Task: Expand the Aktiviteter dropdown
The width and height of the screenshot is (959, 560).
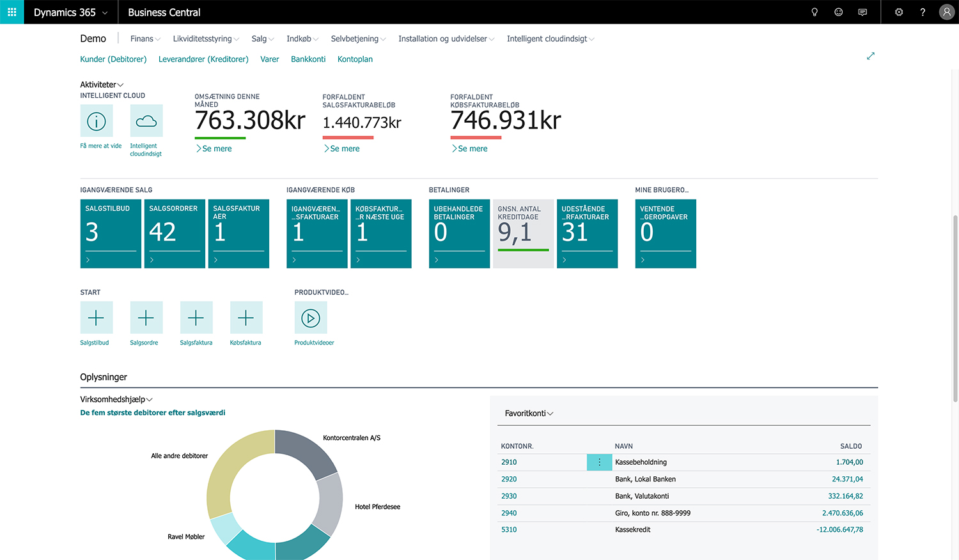Action: pyautogui.click(x=102, y=84)
